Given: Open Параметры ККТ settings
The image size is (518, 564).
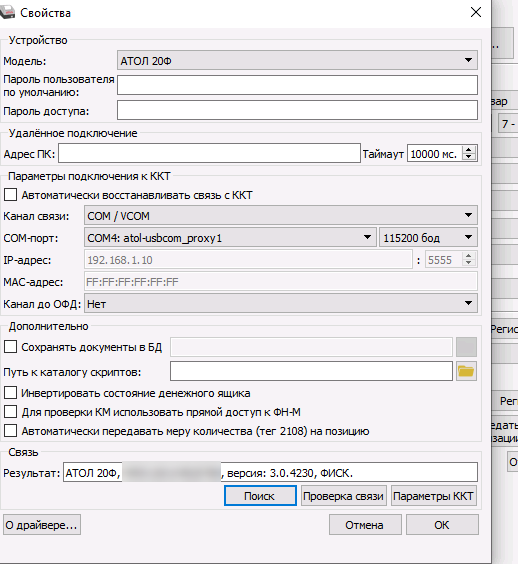Looking at the screenshot, I should [434, 496].
